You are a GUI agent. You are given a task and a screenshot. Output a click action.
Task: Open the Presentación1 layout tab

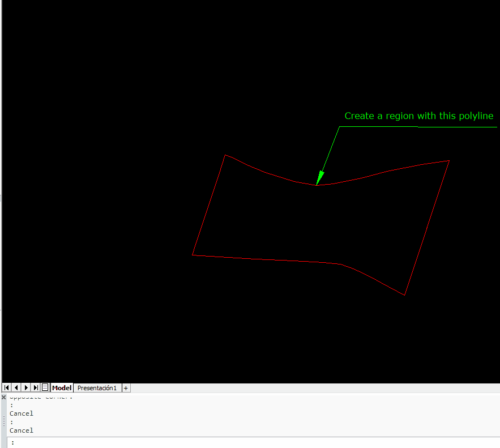pos(97,388)
